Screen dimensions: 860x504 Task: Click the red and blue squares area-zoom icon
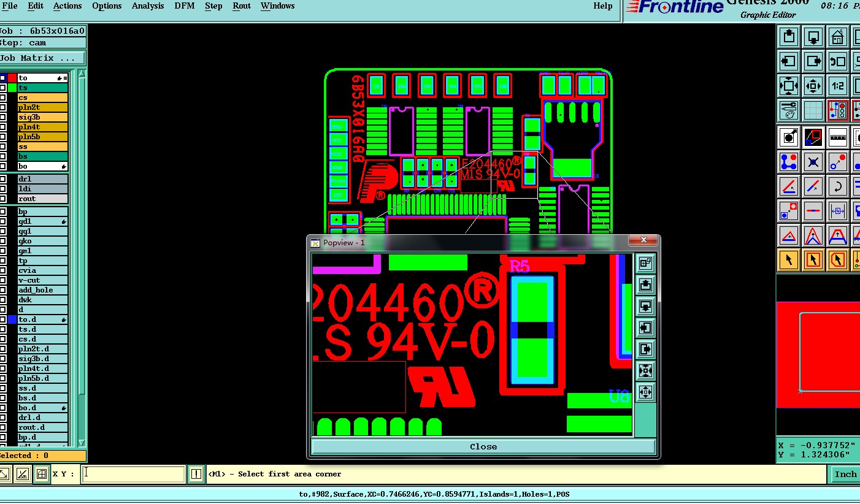[813, 137]
